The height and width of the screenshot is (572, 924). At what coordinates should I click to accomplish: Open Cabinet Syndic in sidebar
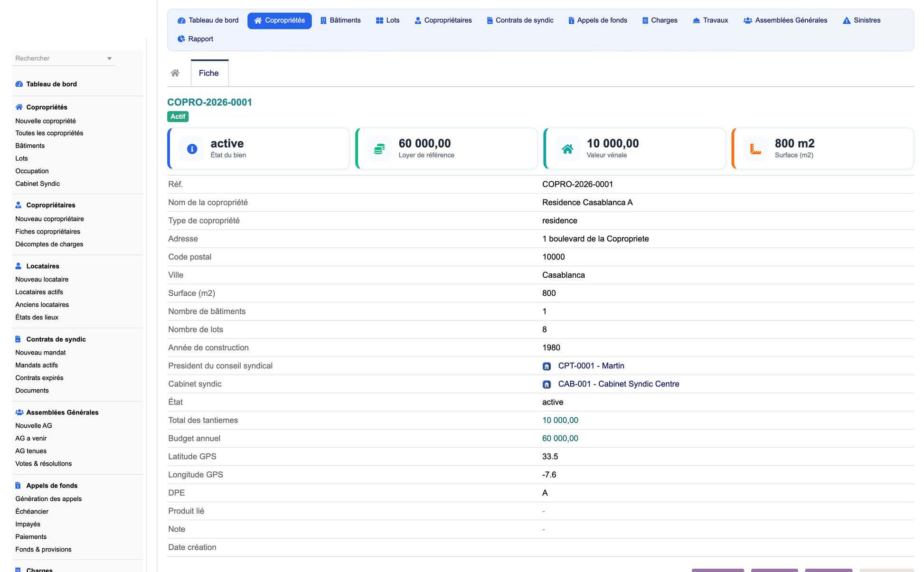coord(38,184)
